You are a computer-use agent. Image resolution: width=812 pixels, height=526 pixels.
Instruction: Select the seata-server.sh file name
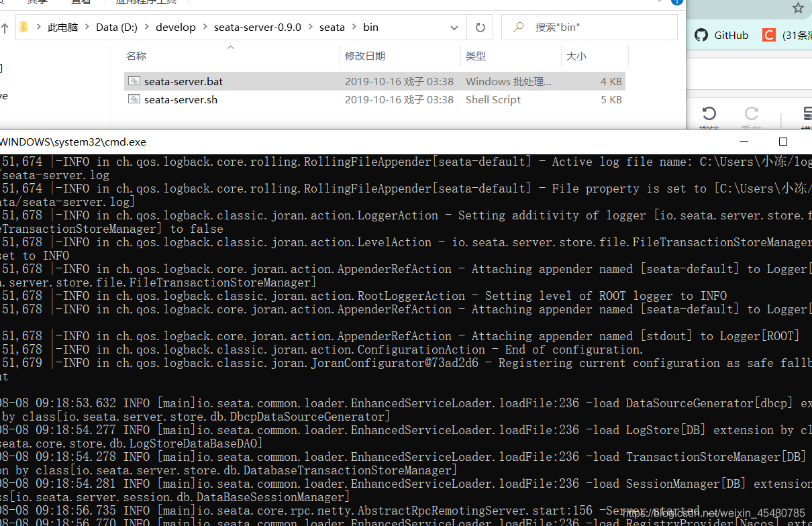tap(181, 99)
